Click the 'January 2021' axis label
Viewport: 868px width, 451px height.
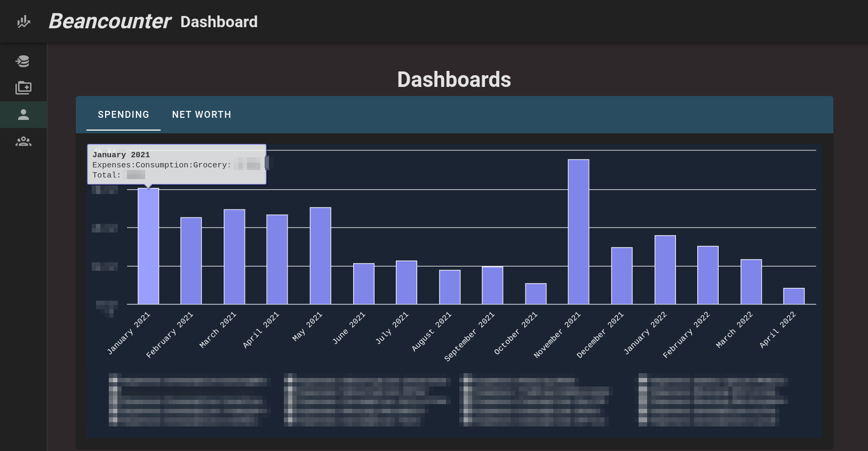click(129, 333)
